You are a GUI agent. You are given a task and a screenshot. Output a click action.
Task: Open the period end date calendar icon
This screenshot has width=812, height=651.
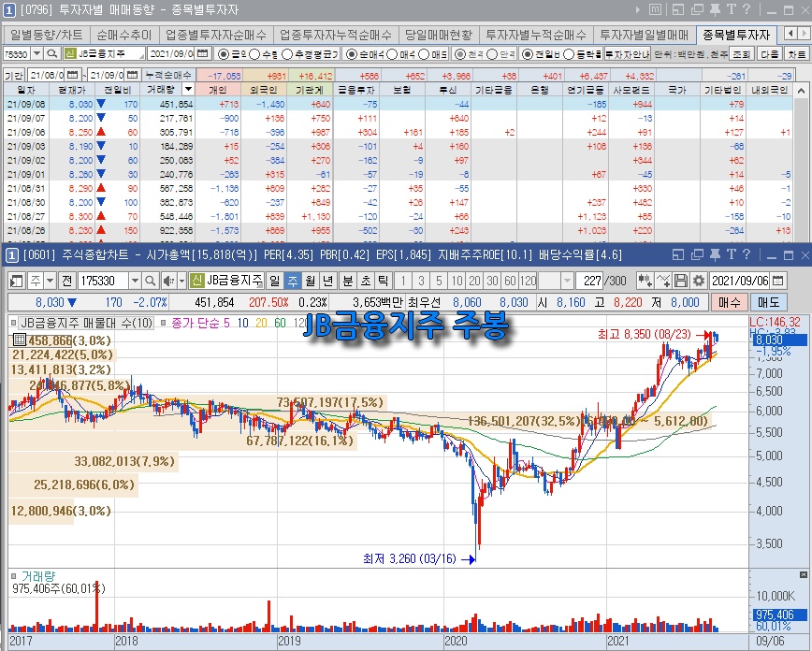pos(133,75)
